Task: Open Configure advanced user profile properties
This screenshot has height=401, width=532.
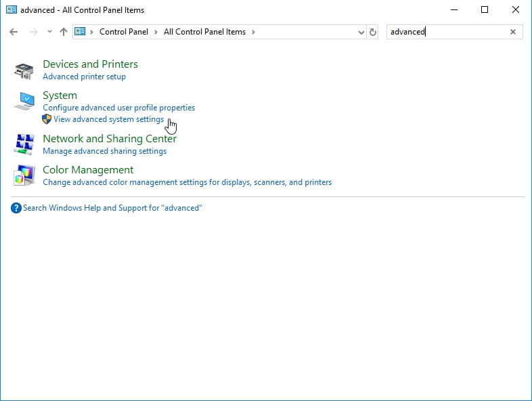Action: (x=118, y=108)
